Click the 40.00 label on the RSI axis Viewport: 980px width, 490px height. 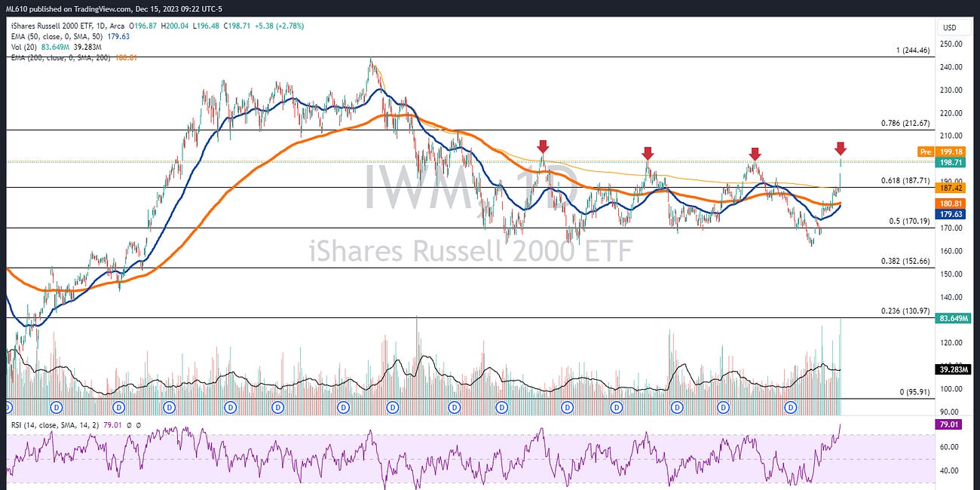coord(951,470)
